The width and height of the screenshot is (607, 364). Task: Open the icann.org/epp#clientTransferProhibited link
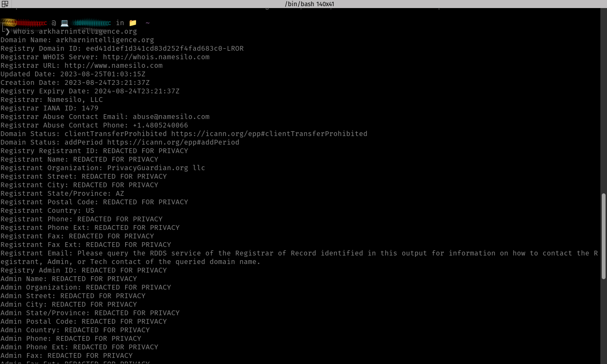(269, 134)
